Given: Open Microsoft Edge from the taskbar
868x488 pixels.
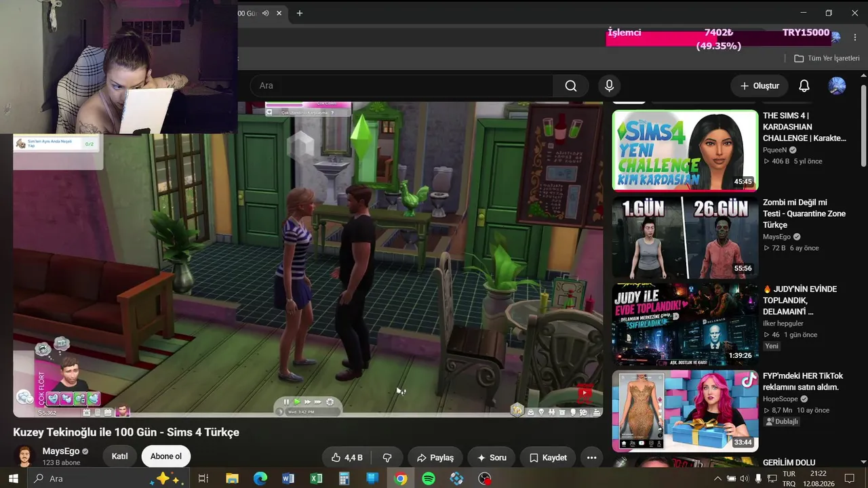Looking at the screenshot, I should [260, 479].
